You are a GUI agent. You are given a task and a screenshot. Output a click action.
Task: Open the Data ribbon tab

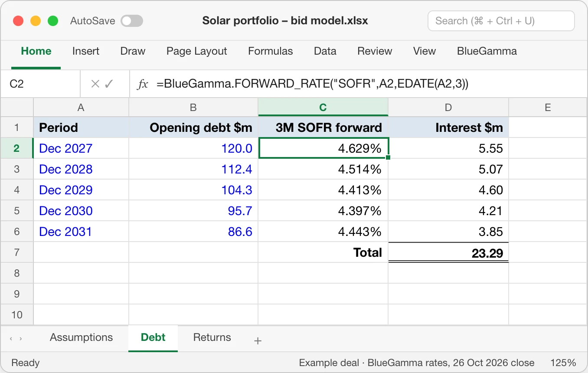pyautogui.click(x=325, y=51)
